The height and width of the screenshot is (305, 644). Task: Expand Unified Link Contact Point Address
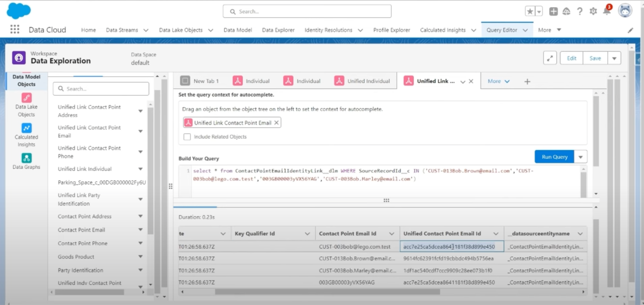pyautogui.click(x=140, y=111)
